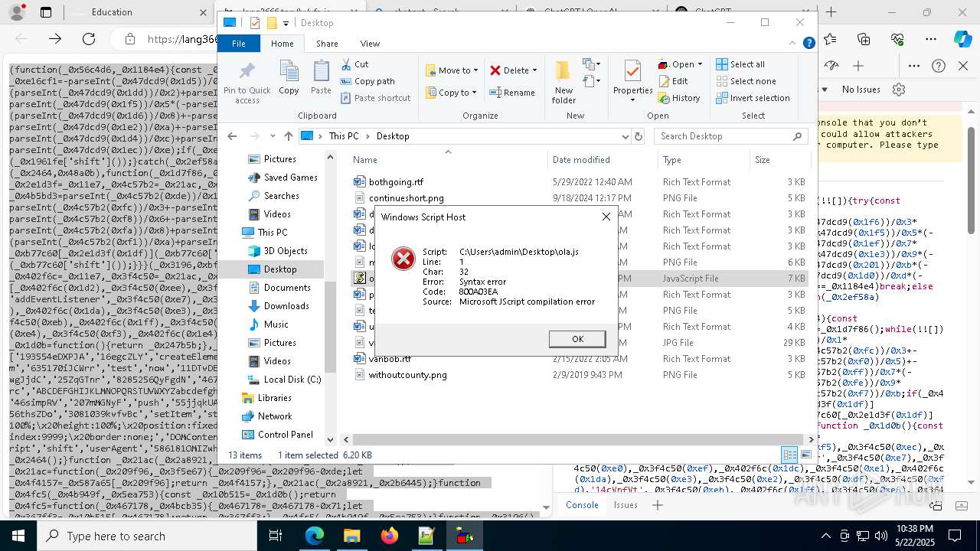Switch to the View ribbon tab

click(370, 44)
